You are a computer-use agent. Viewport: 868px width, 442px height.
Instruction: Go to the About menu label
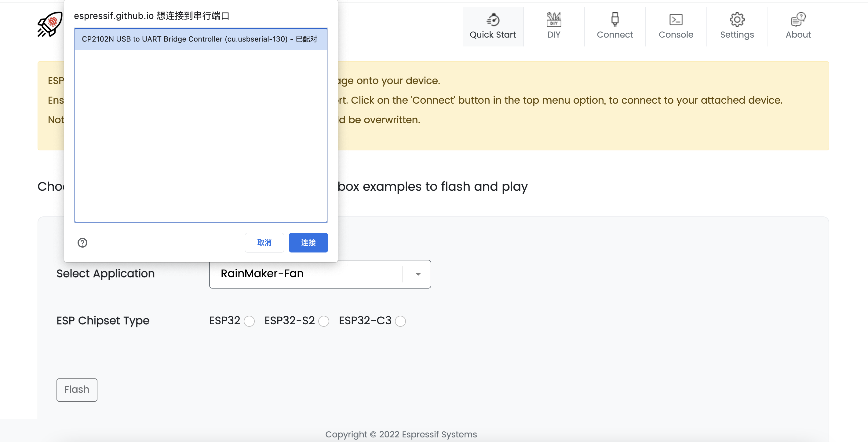798,35
